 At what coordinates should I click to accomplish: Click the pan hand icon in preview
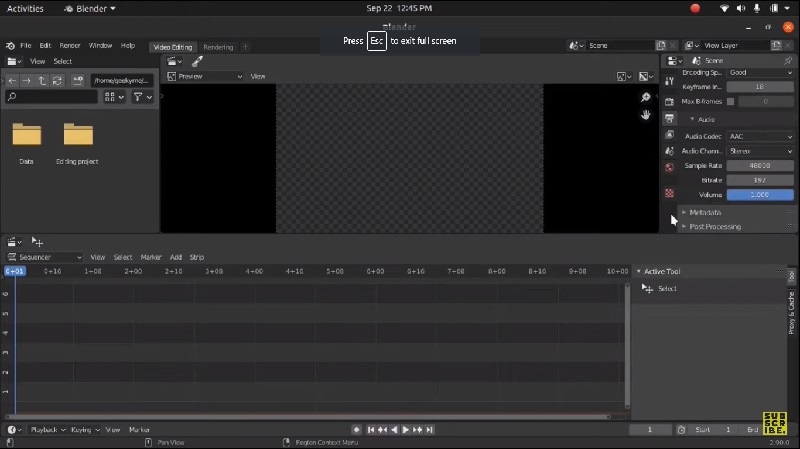coord(645,115)
